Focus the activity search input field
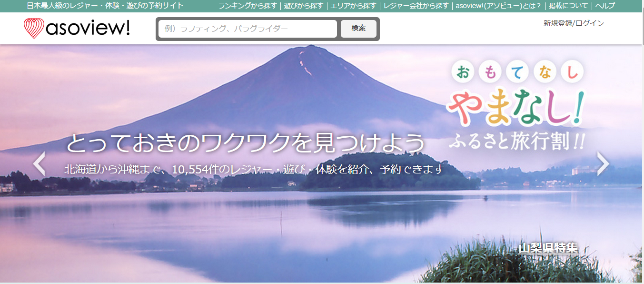The width and height of the screenshot is (644, 284). (x=248, y=29)
